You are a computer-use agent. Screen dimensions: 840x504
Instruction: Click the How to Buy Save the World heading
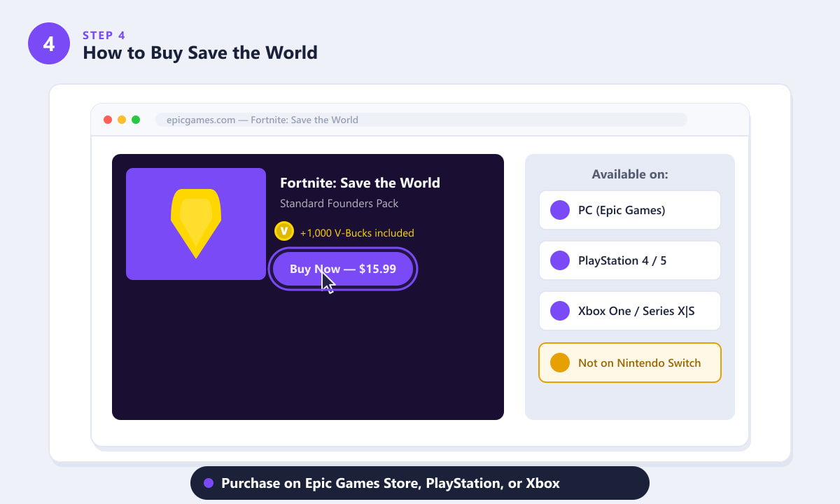tap(200, 52)
